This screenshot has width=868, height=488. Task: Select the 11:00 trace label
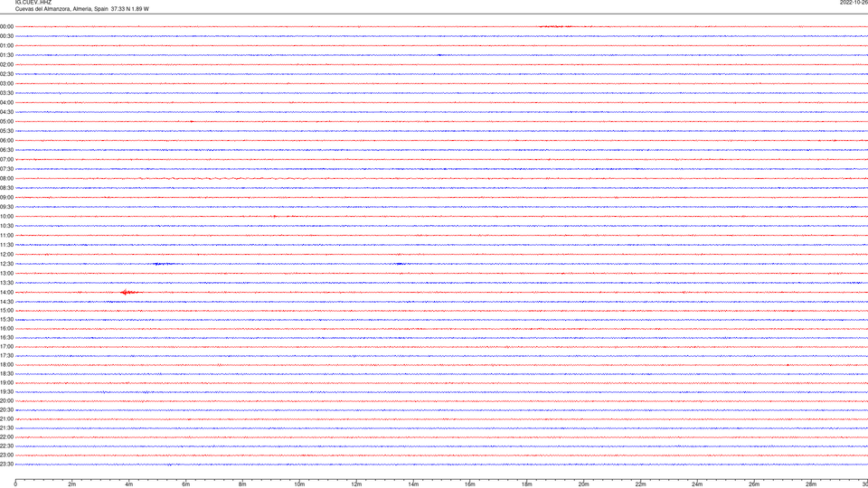click(x=6, y=235)
